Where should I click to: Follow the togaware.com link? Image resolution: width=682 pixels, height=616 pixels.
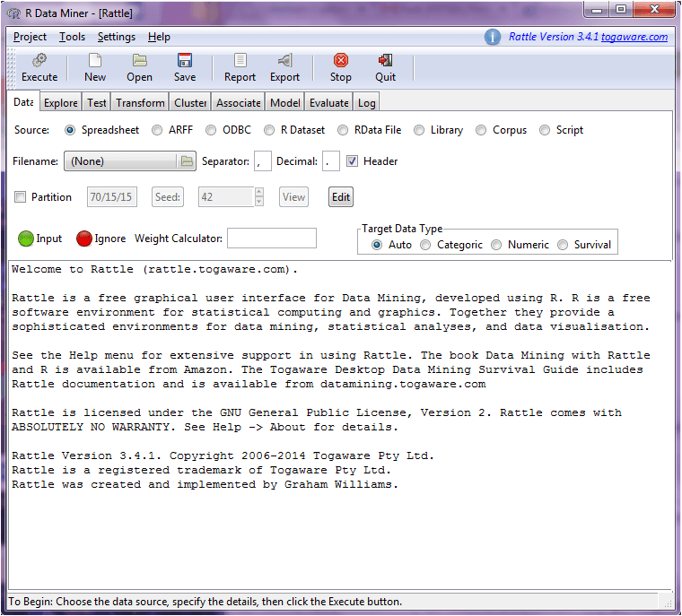click(x=634, y=37)
